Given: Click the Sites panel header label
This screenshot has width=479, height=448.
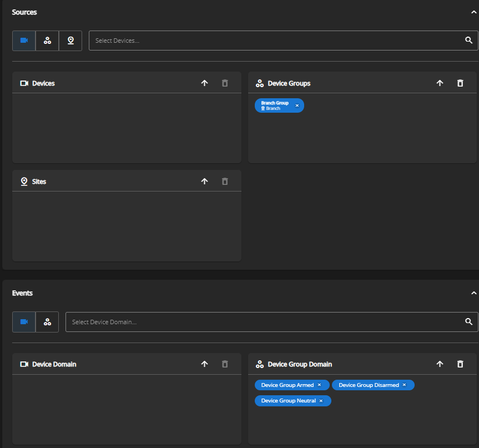Looking at the screenshot, I should 39,182.
